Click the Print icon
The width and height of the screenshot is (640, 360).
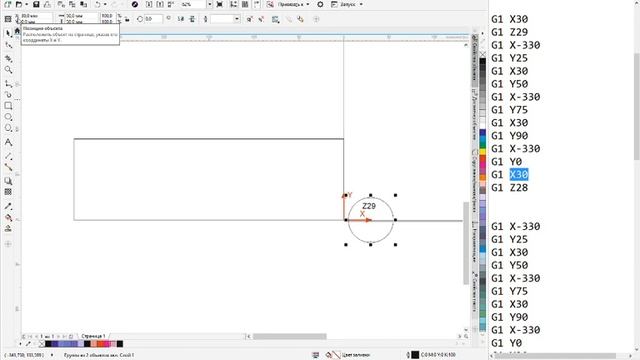pyautogui.click(x=48, y=4)
